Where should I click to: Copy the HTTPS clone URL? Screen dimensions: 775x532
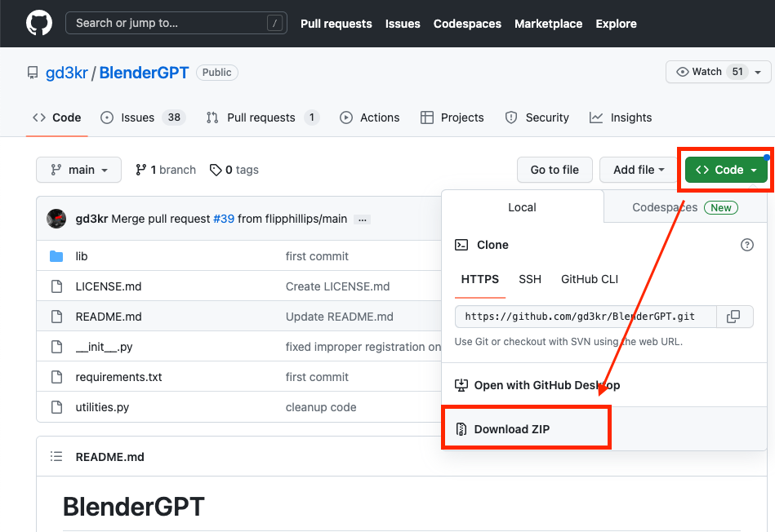(x=733, y=317)
